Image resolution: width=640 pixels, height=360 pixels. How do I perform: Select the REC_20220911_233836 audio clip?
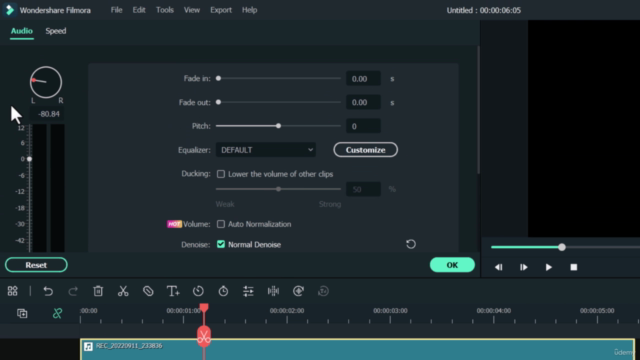coord(358,349)
